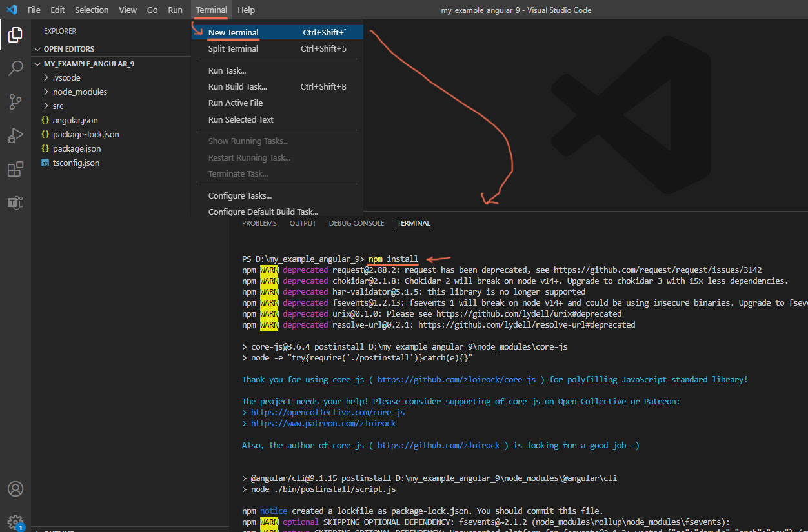This screenshot has width=808, height=532.
Task: Switch to the PROBLEMS panel tab
Action: [259, 223]
